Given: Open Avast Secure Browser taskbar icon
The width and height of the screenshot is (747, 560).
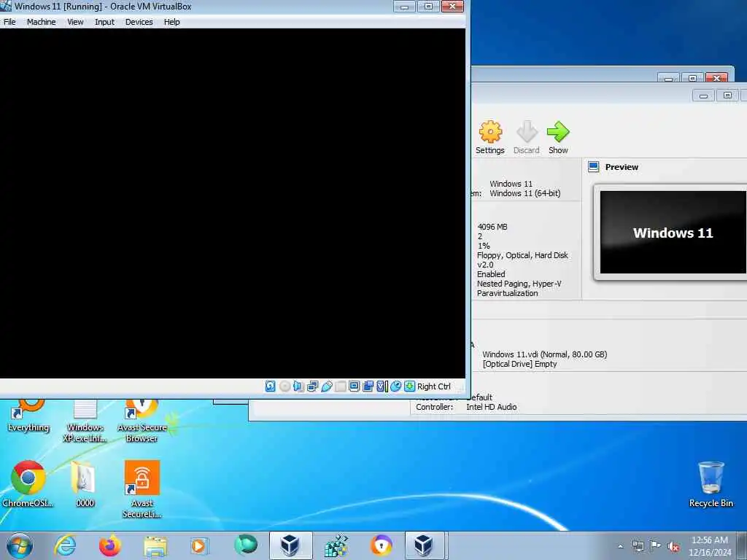Looking at the screenshot, I should tap(381, 545).
